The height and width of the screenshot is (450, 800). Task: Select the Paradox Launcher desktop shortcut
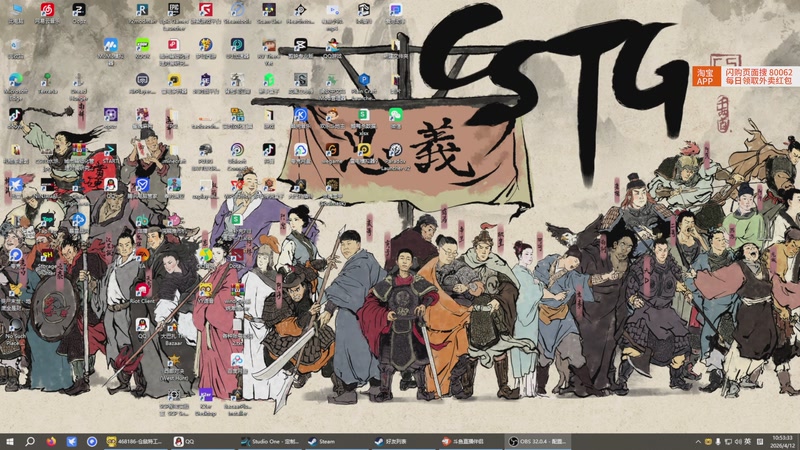(395, 156)
